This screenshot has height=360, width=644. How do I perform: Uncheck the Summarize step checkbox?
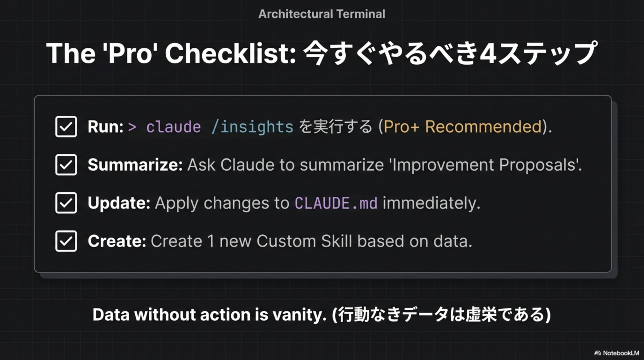[66, 165]
